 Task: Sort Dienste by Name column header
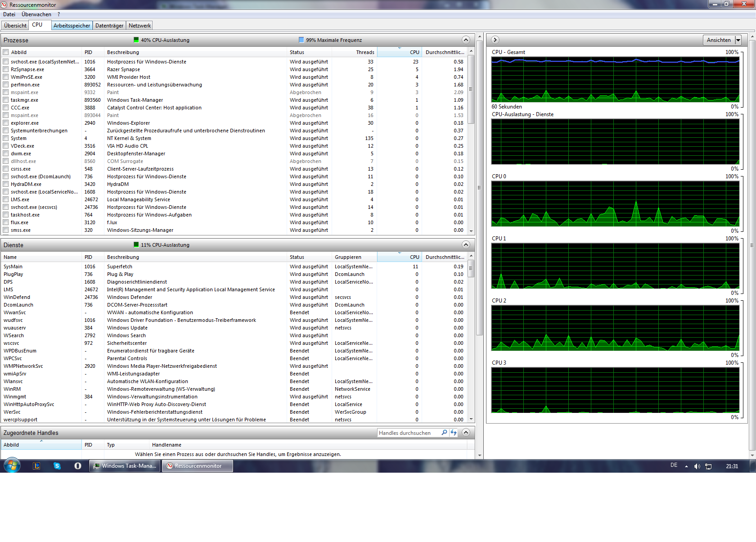tap(41, 257)
